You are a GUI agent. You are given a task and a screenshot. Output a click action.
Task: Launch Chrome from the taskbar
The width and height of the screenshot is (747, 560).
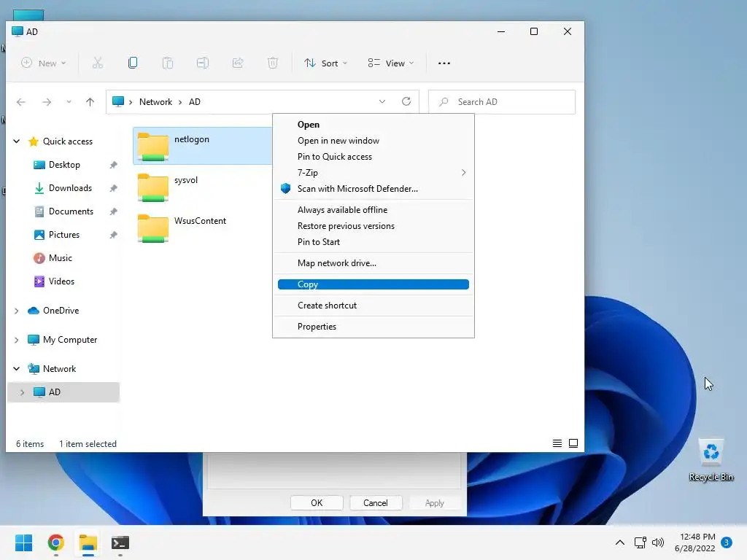[x=56, y=542]
